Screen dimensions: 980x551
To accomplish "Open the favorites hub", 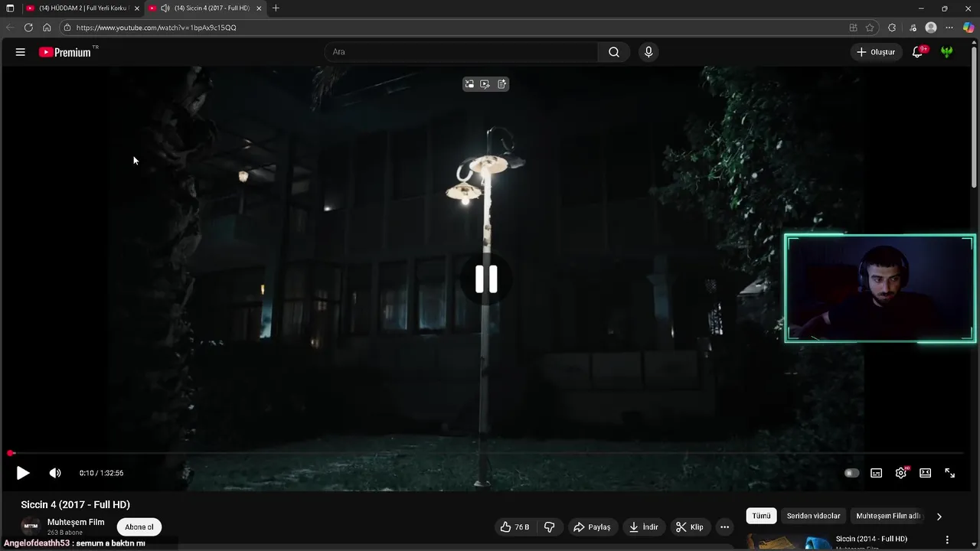I will click(x=913, y=28).
